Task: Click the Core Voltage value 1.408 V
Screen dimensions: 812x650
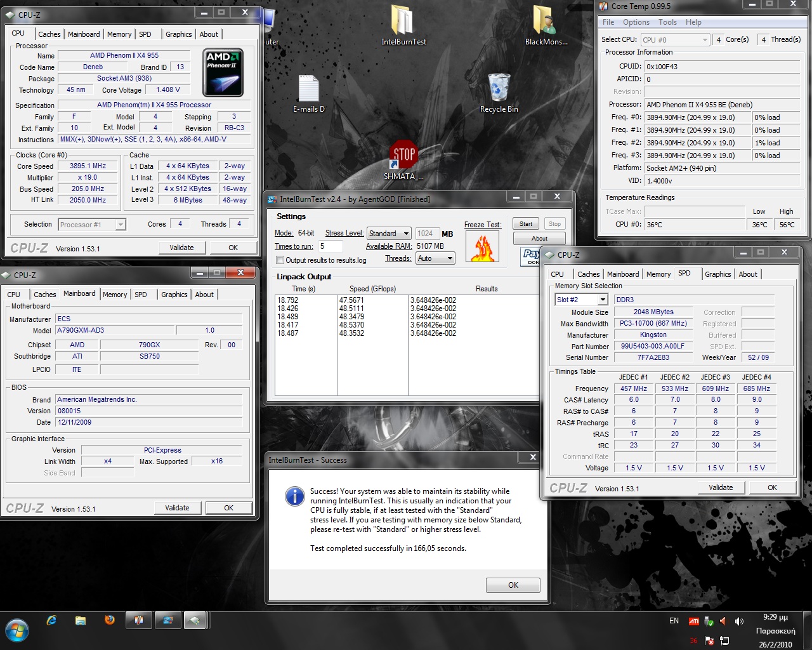Action: coord(168,90)
